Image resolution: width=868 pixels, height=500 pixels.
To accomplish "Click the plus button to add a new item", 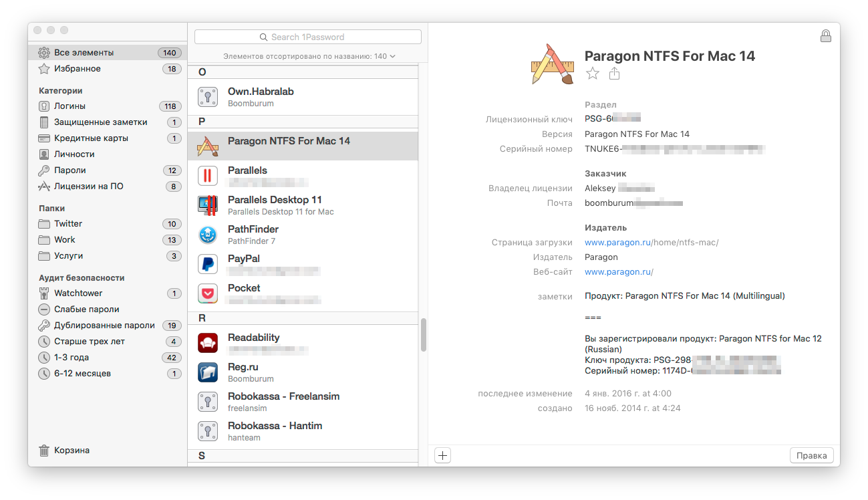I will pyautogui.click(x=443, y=456).
